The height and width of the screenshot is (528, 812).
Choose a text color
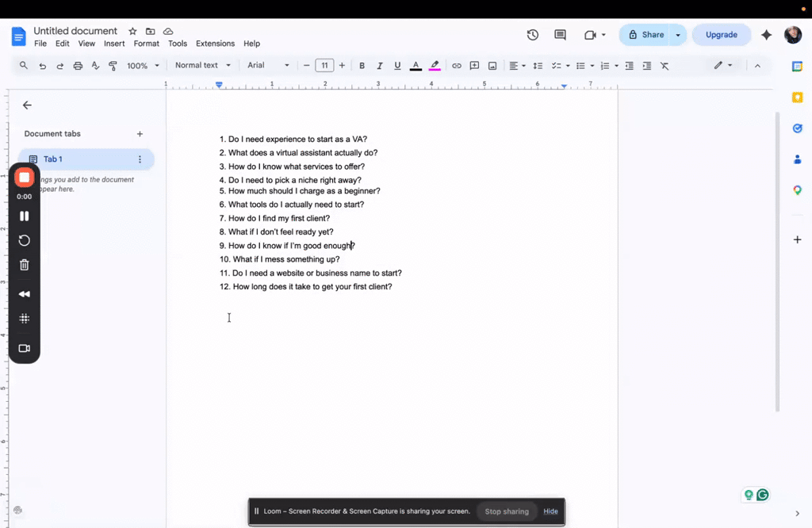pyautogui.click(x=416, y=66)
